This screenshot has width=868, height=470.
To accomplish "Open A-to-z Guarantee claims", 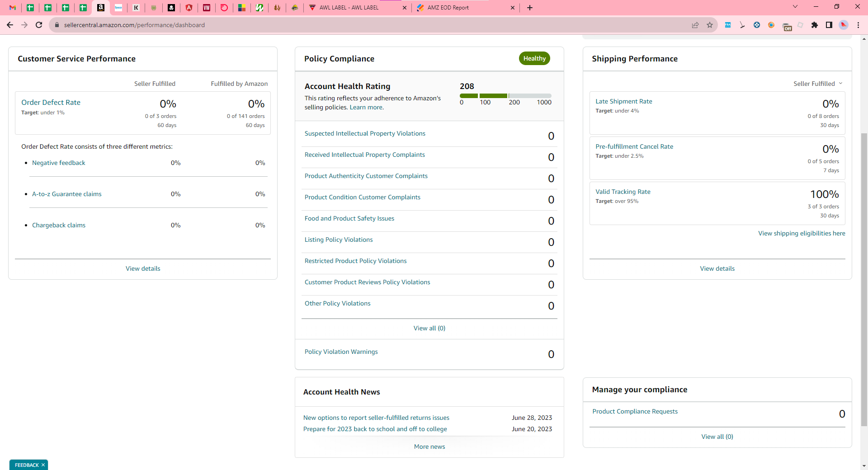I will coord(67,194).
